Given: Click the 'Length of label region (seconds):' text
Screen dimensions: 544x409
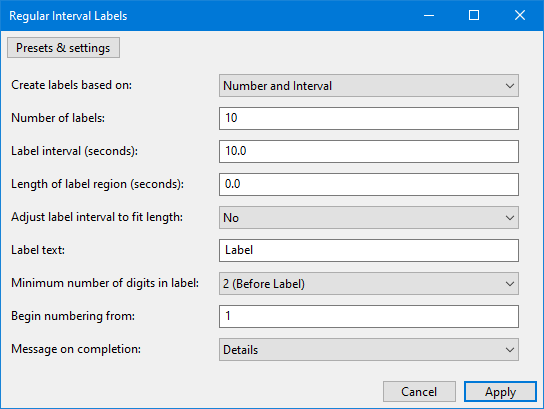Looking at the screenshot, I should [x=97, y=184].
